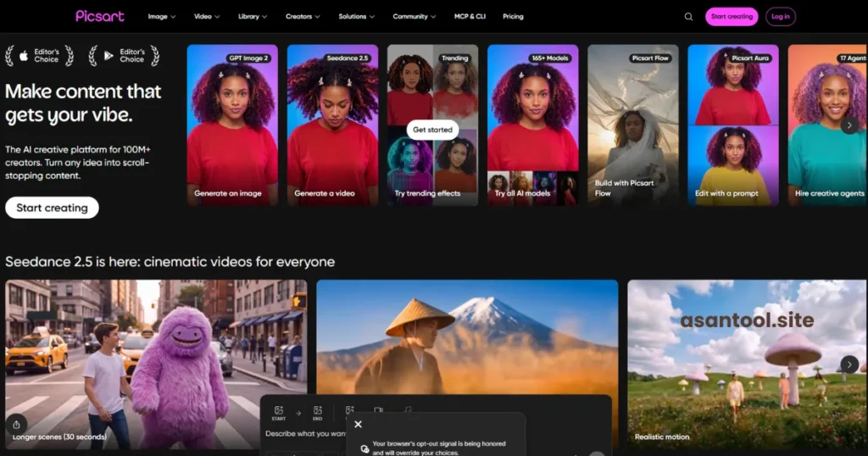
Task: Click the share icon on Longer scenes video
Action: click(17, 425)
